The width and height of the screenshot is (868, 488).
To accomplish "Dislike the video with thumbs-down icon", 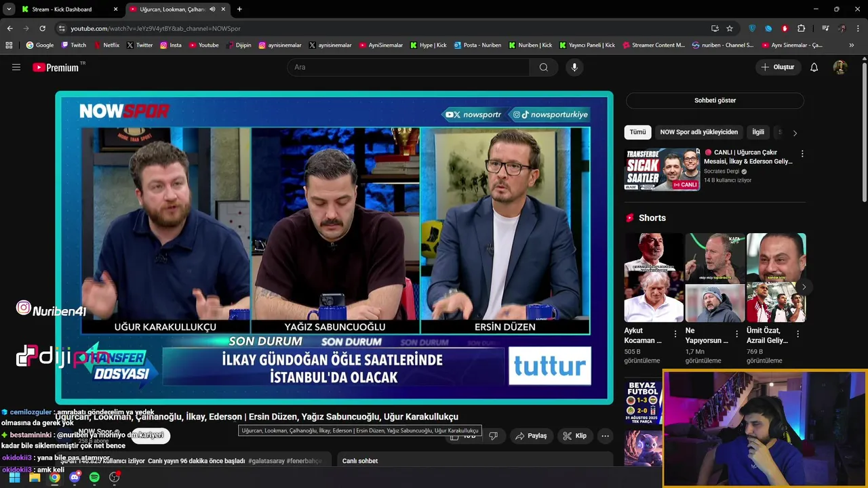I will click(x=493, y=436).
